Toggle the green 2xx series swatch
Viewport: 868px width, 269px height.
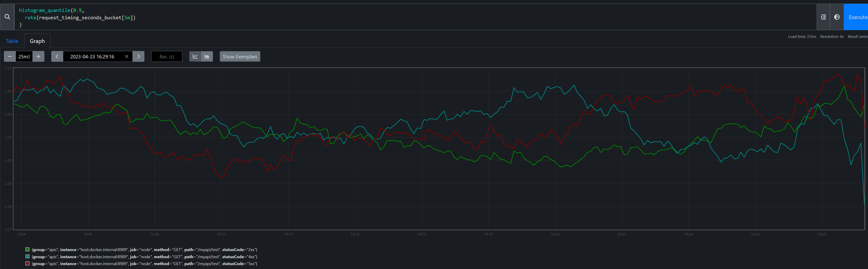pos(28,249)
